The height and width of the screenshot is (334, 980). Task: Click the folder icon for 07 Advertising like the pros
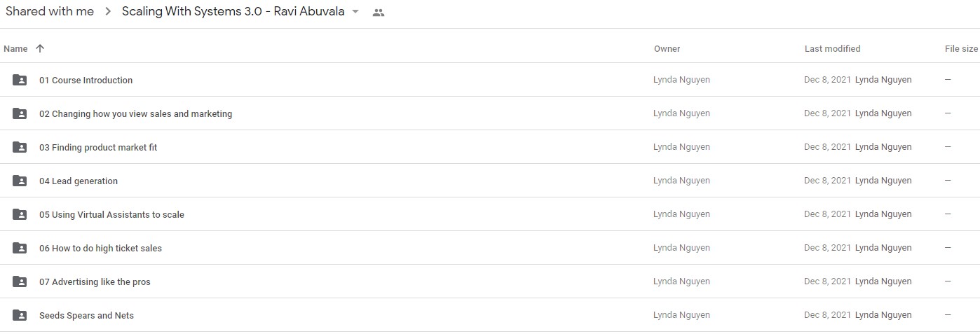[20, 281]
